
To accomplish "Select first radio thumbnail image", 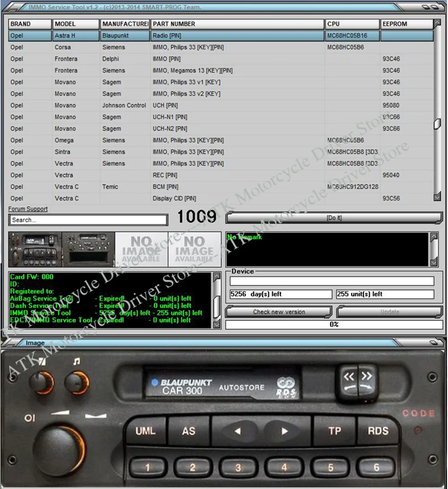I will (35, 249).
